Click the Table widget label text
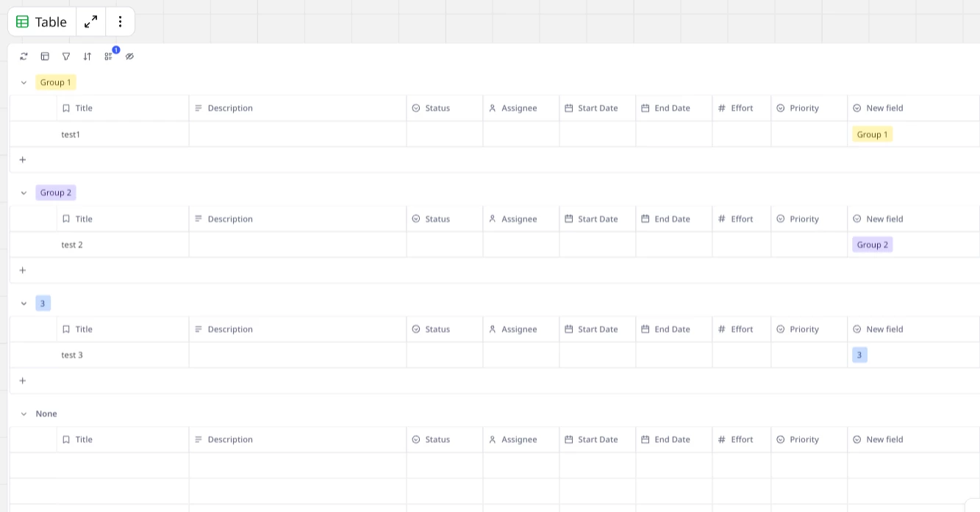980x512 pixels. [x=51, y=22]
